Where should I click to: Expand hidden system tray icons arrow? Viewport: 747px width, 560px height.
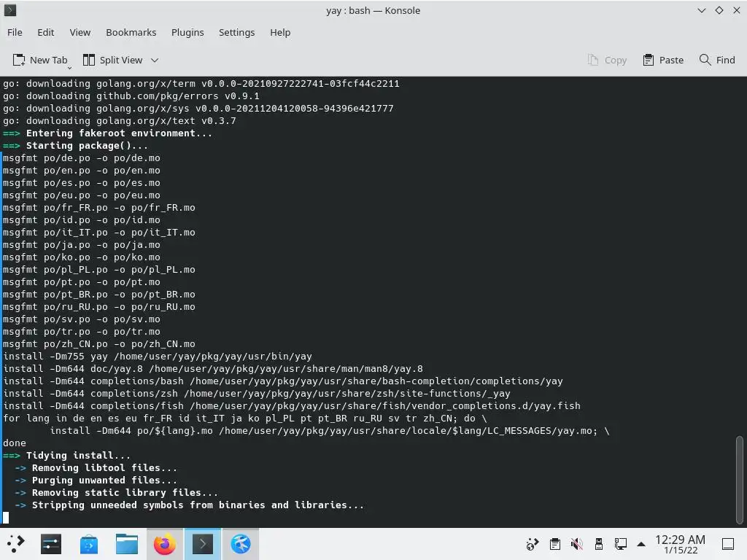coord(641,544)
